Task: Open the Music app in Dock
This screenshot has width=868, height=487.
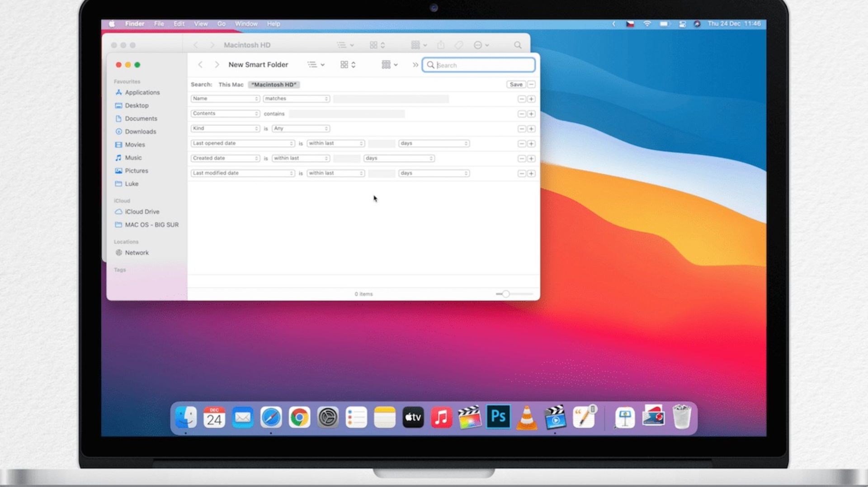Action: coord(441,417)
